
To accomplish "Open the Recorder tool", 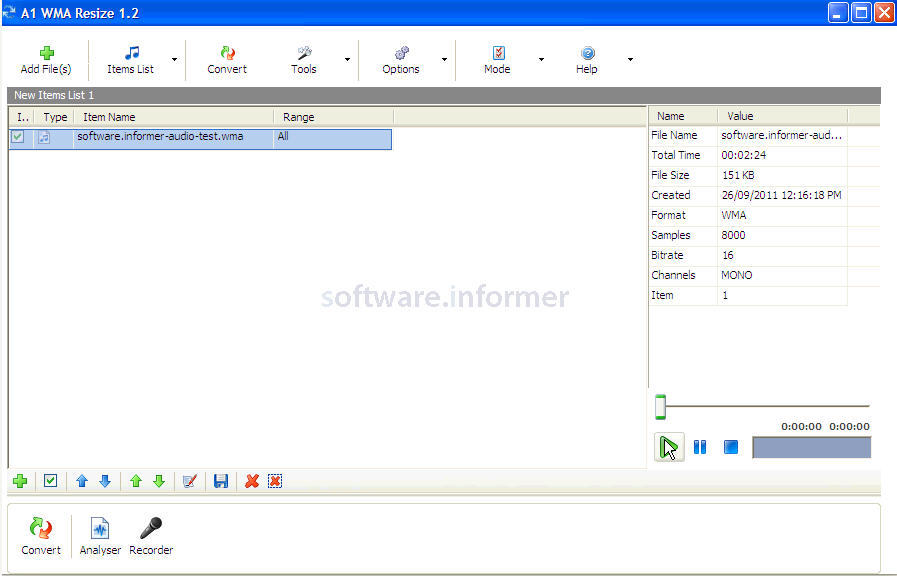I will click(x=151, y=536).
